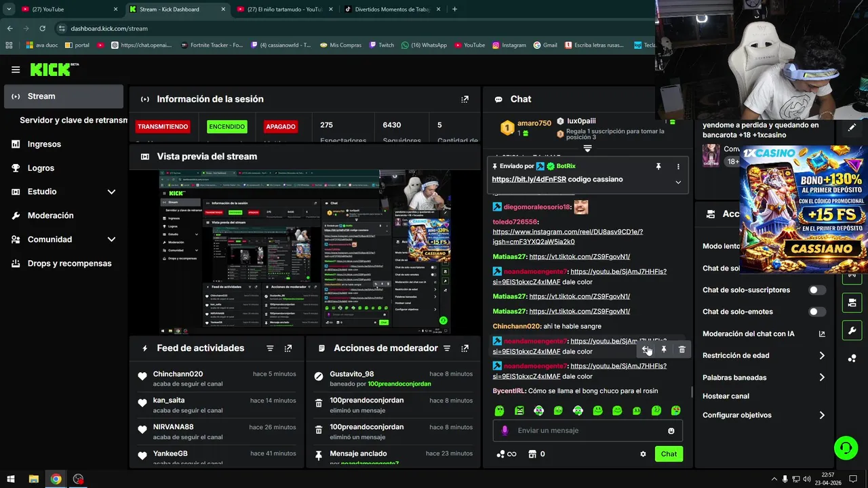Click the stream preview thumbnail

point(305,252)
